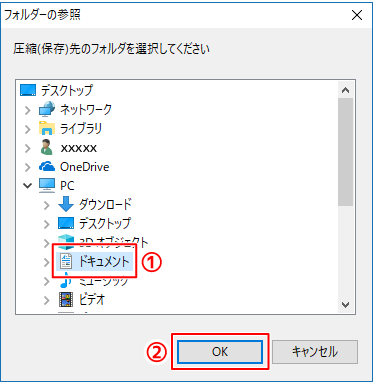This screenshot has height=383, width=373.
Task: Click the scrollbar down arrow
Action: pos(346,304)
